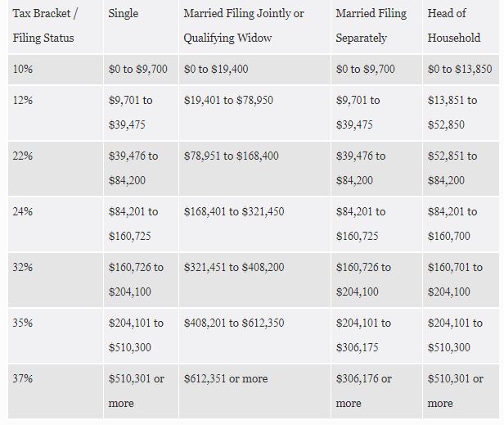
Task: Click the 35% bracket row label
Action: 23,323
